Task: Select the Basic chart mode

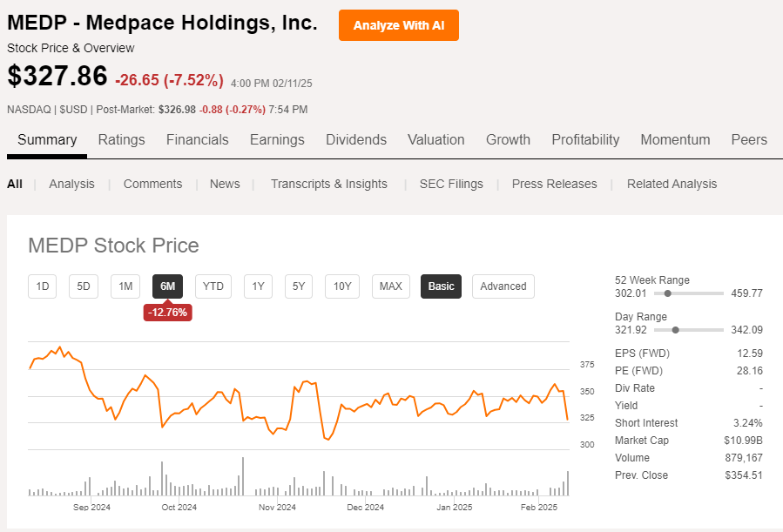Action: click(x=441, y=286)
